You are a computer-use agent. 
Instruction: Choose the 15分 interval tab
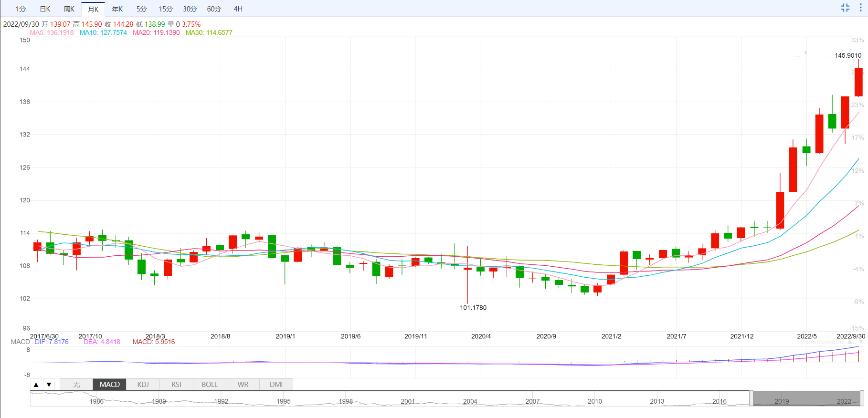[x=166, y=9]
